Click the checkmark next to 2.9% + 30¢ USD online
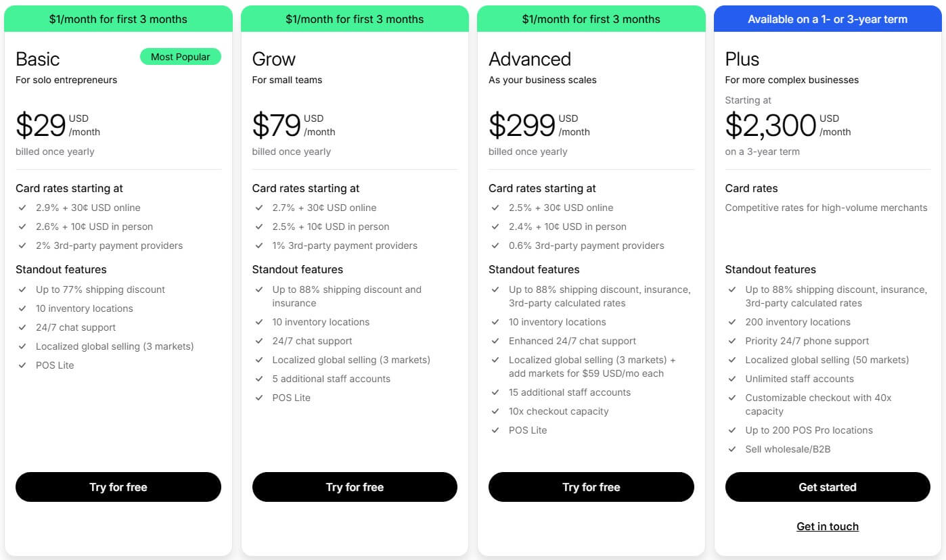The image size is (946, 560). tap(22, 208)
